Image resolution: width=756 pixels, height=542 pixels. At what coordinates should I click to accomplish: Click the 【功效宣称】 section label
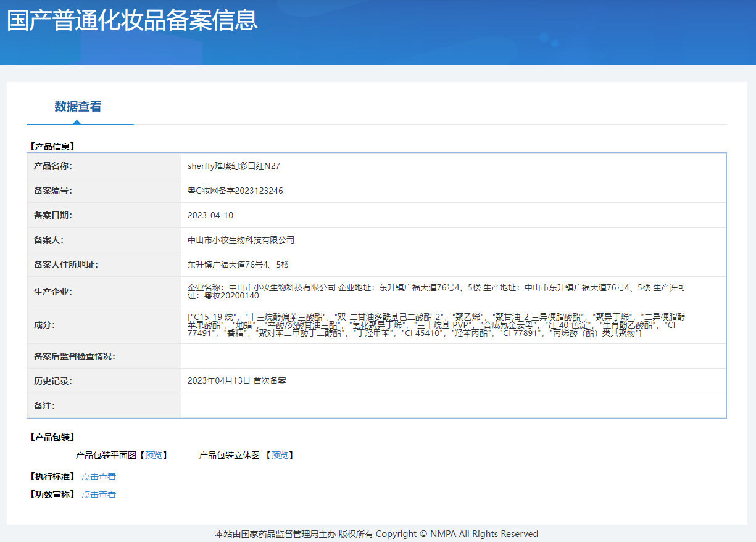[x=52, y=495]
